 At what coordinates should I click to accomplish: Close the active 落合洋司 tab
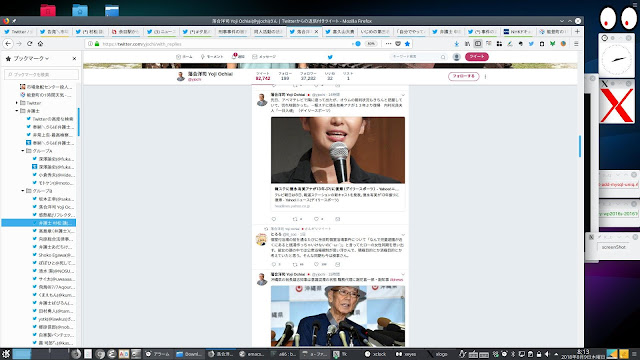point(316,31)
